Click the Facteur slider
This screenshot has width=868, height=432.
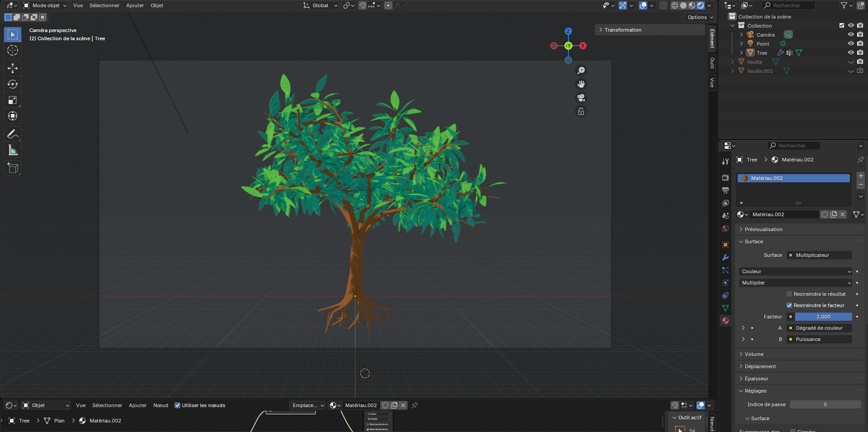point(823,317)
